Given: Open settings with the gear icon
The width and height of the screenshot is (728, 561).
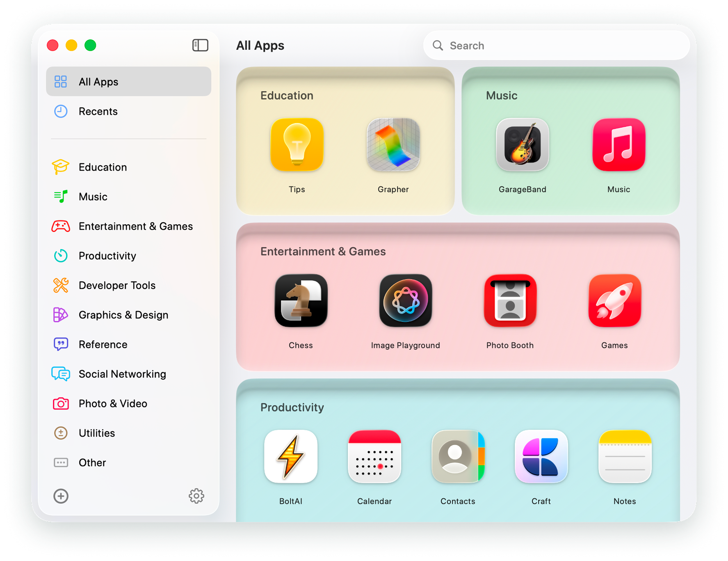Looking at the screenshot, I should point(196,496).
